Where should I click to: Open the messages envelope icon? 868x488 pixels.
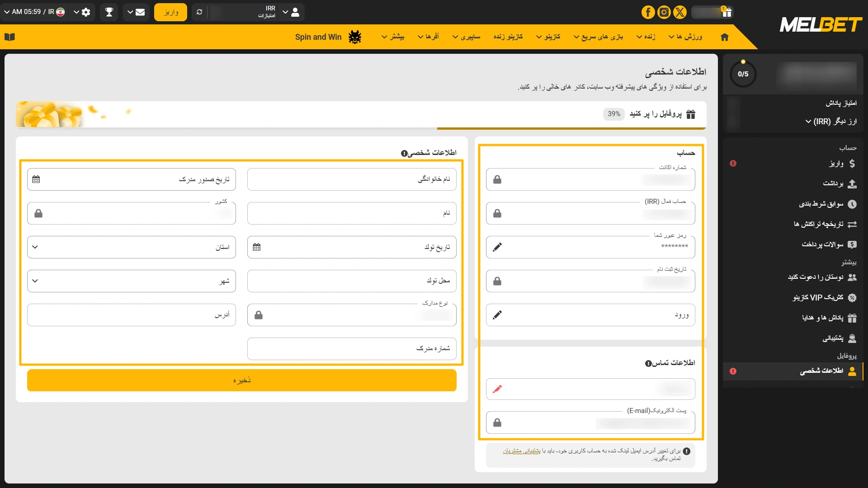click(140, 12)
